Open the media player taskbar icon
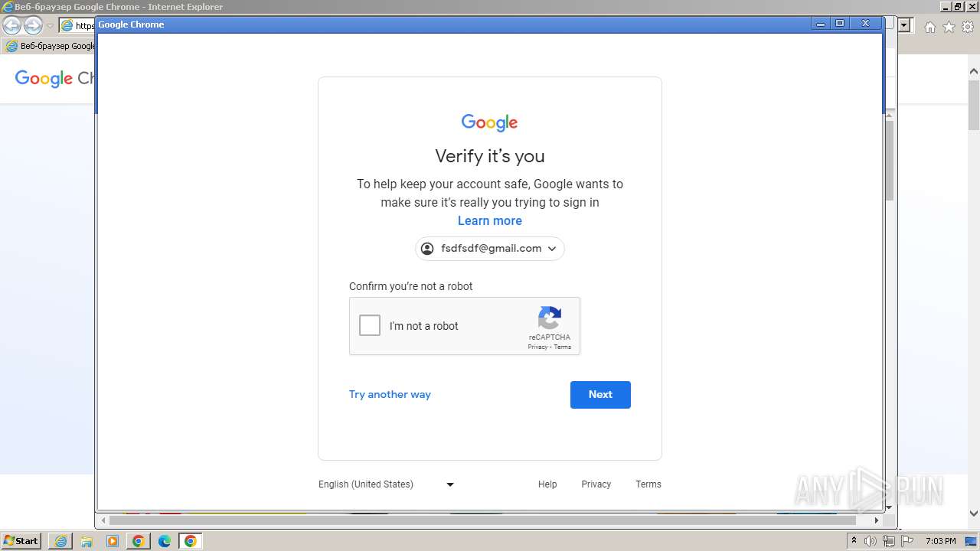 coord(113,541)
